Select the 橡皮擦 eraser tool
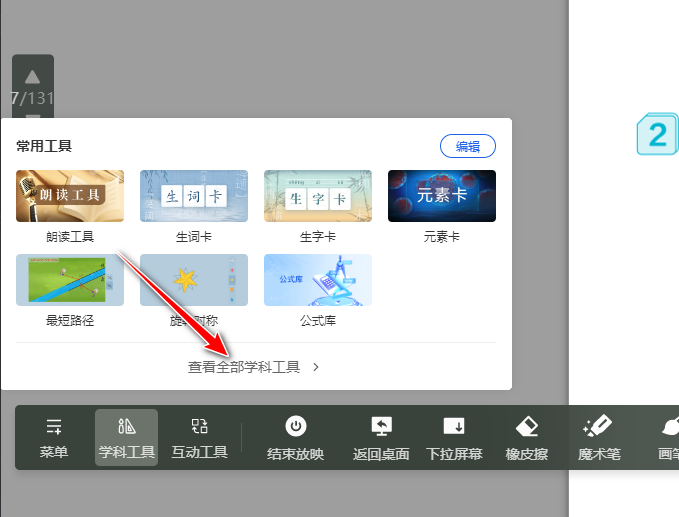The height and width of the screenshot is (517, 679). click(x=527, y=437)
